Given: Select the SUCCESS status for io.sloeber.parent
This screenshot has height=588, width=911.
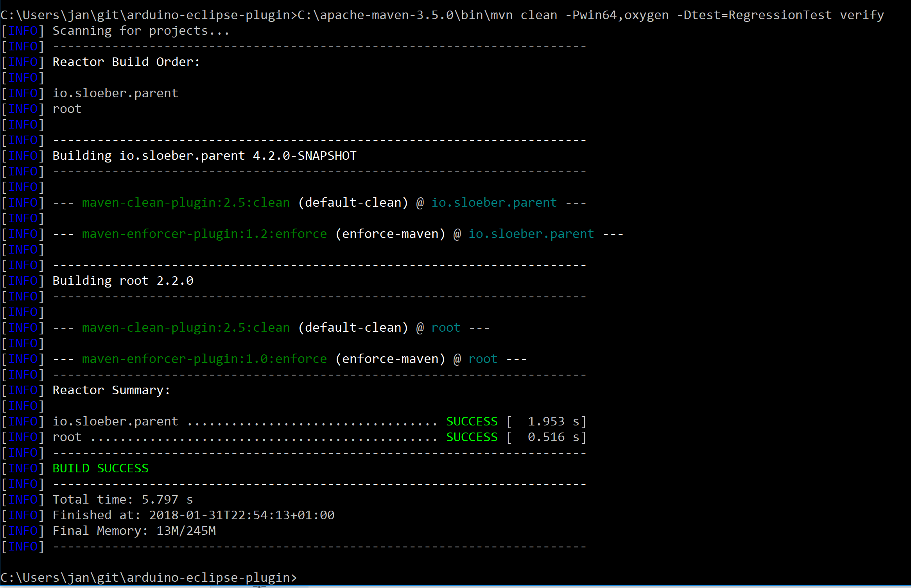Looking at the screenshot, I should (x=472, y=421).
